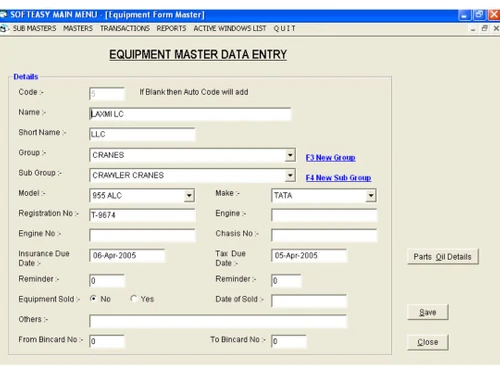Click the Code input field

(107, 94)
